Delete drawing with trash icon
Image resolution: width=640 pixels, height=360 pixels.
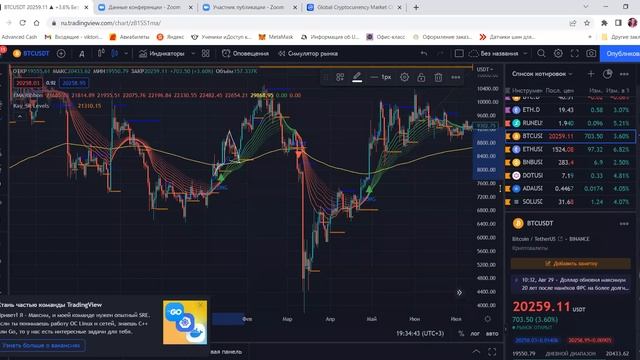(438, 77)
